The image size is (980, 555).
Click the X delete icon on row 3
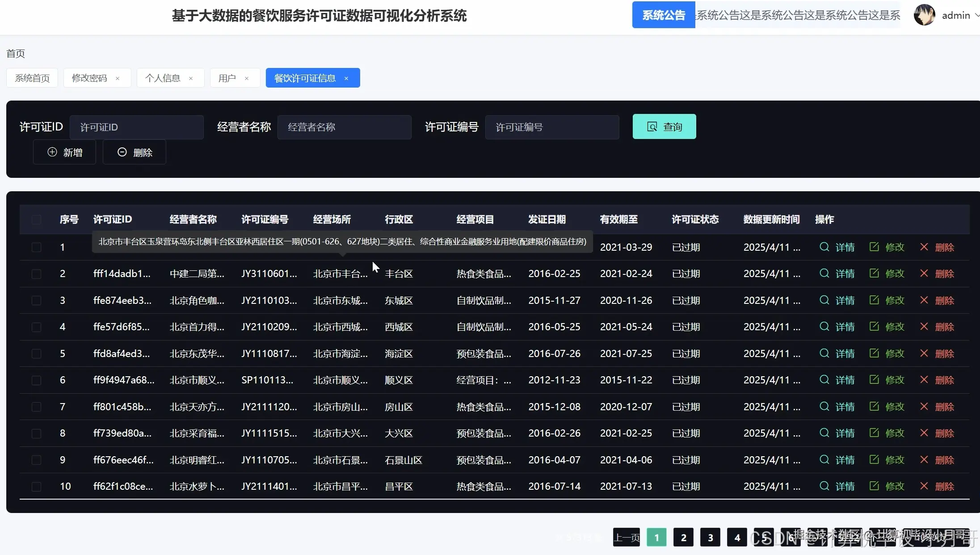pos(923,300)
